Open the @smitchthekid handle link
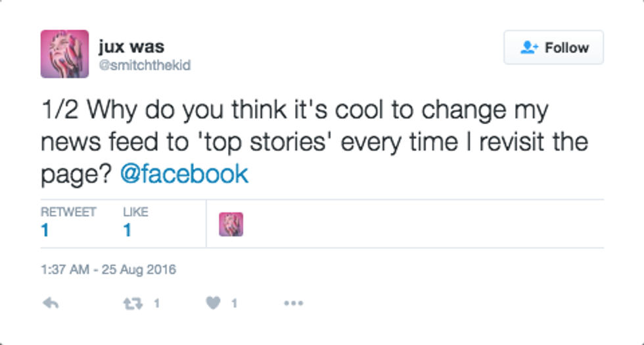The width and height of the screenshot is (644, 345). tap(144, 65)
